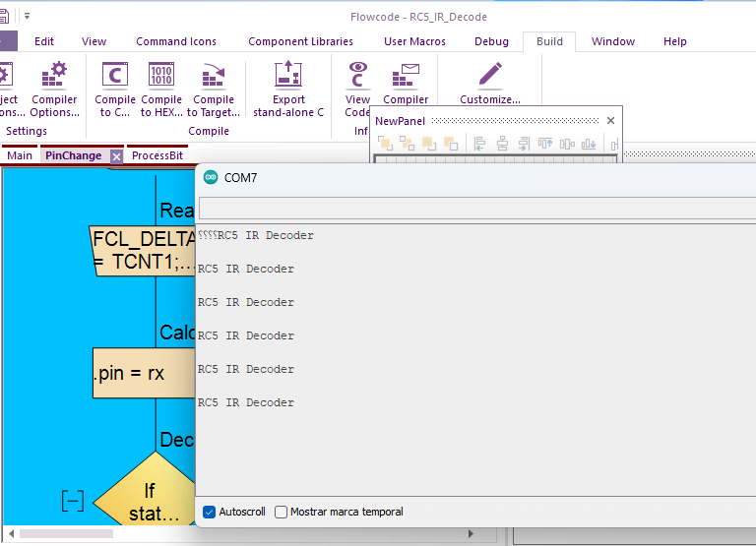Click the first RC5 IR Decoder output line
This screenshot has width=756, height=546.
pos(256,235)
